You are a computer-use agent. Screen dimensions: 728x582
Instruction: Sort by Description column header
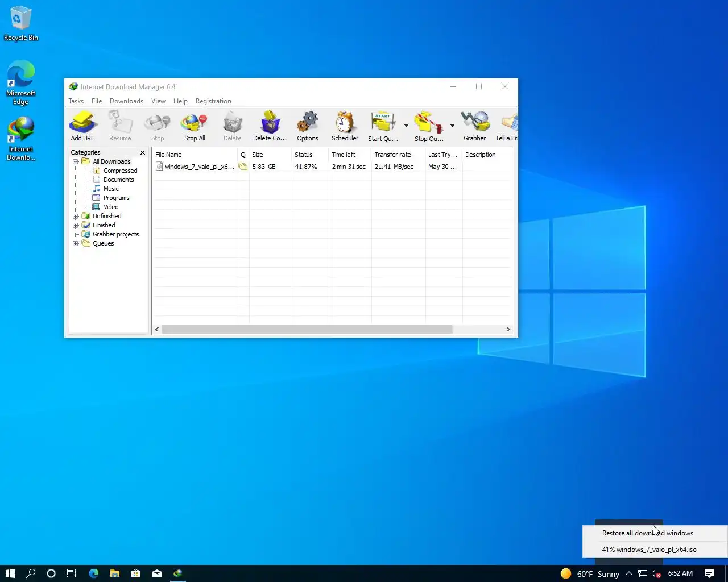487,155
